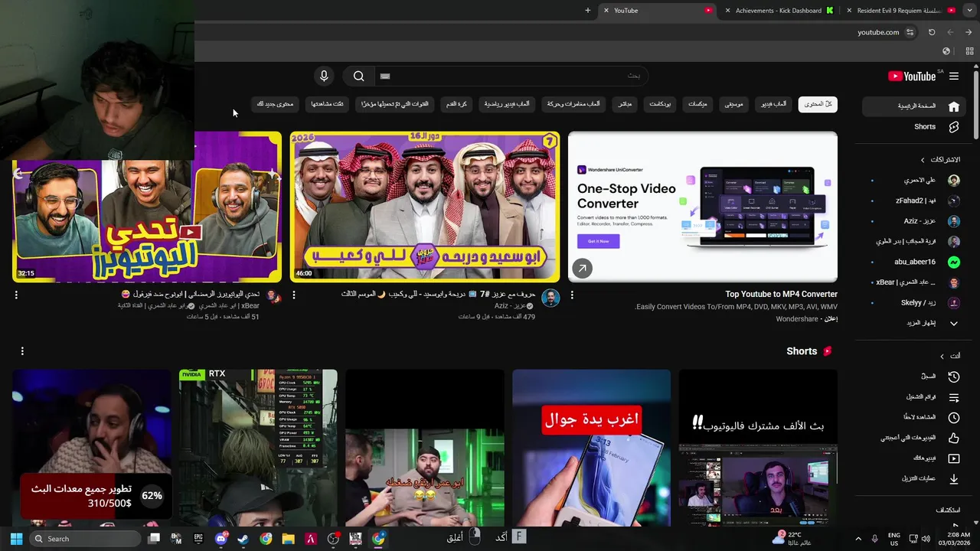The image size is (980, 551).
Task: Click the browser back arrow
Action: point(969,32)
